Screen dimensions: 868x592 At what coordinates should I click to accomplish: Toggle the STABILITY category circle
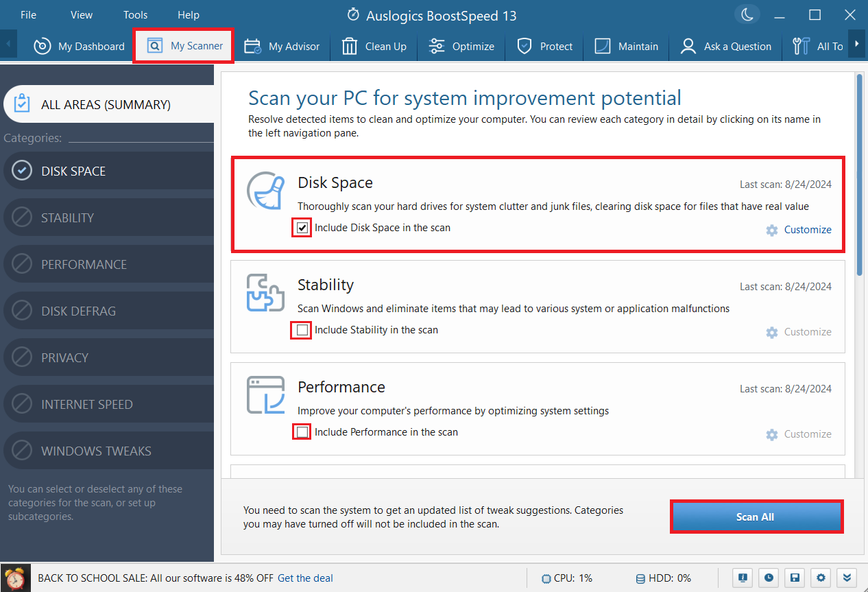pos(23,217)
